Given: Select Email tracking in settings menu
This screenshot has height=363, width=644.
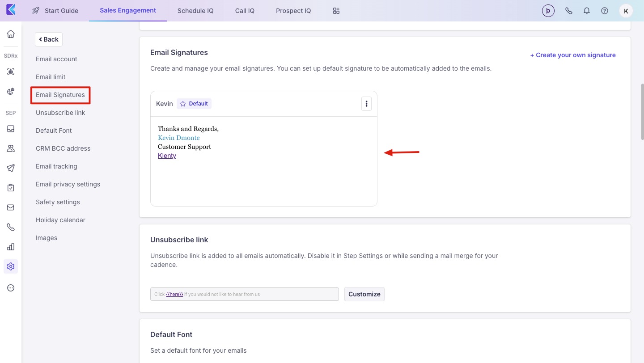Looking at the screenshot, I should (x=56, y=166).
